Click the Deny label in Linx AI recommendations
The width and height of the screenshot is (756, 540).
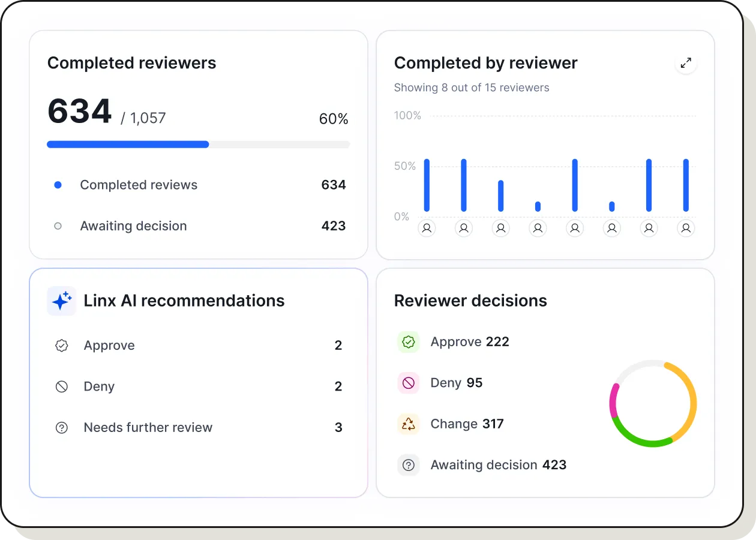pyautogui.click(x=99, y=387)
